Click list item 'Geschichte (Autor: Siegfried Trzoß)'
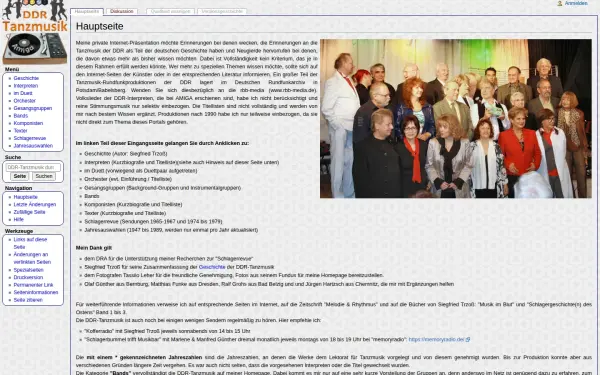 126,154
